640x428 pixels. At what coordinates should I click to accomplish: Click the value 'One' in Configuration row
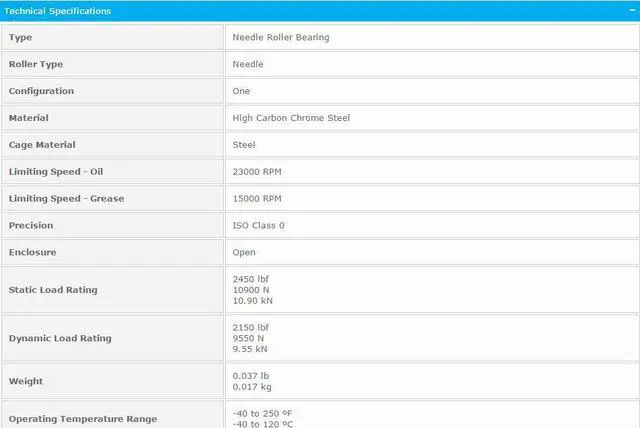pyautogui.click(x=241, y=91)
